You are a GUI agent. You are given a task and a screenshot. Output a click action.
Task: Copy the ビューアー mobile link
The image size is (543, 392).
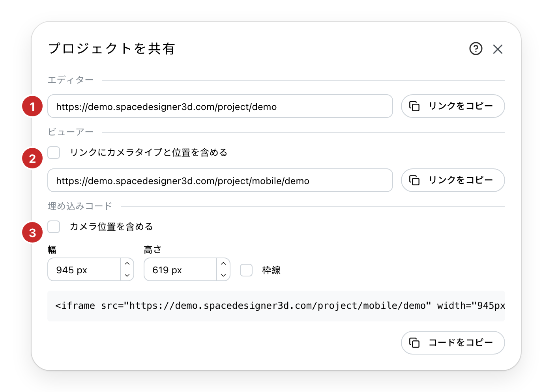453,180
